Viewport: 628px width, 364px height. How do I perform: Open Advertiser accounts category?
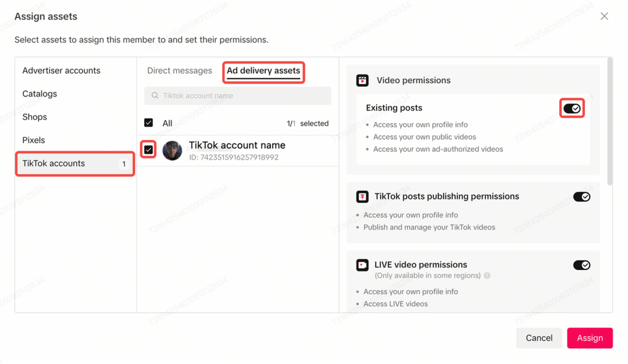(61, 70)
